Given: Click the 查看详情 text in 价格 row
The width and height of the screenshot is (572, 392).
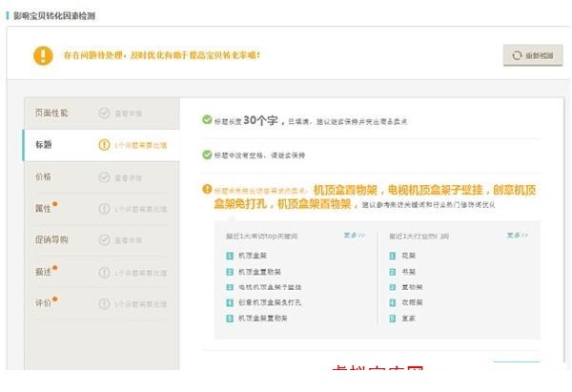Looking at the screenshot, I should [x=128, y=178].
